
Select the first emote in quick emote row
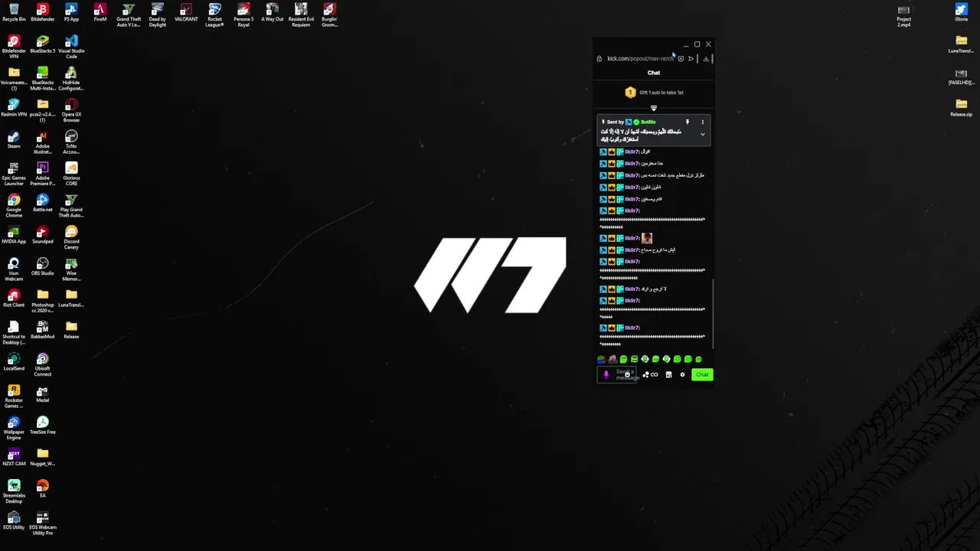pyautogui.click(x=602, y=359)
